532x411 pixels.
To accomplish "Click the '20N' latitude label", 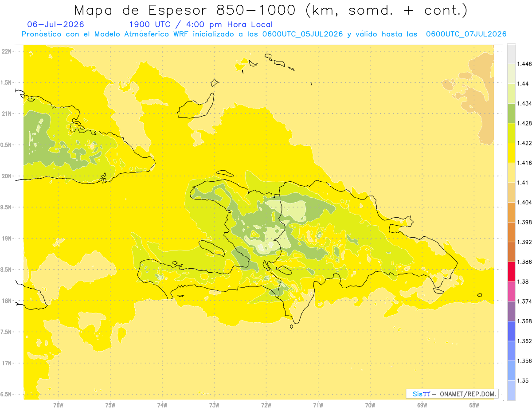I will coord(6,176).
